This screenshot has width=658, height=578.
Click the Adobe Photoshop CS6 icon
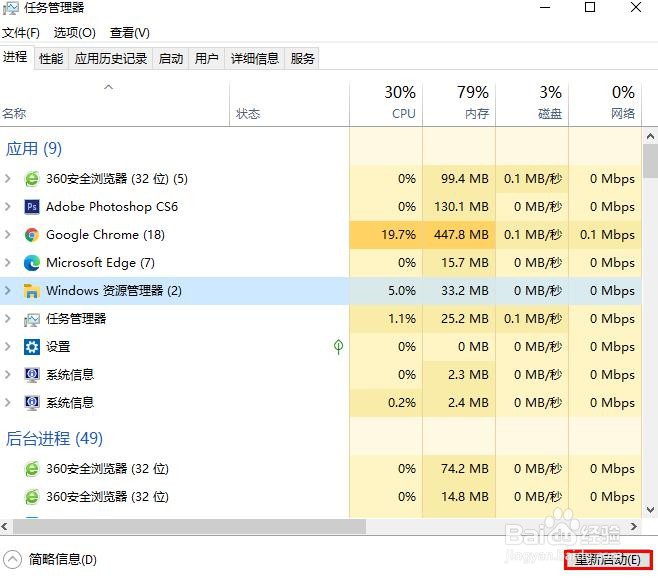(x=32, y=207)
